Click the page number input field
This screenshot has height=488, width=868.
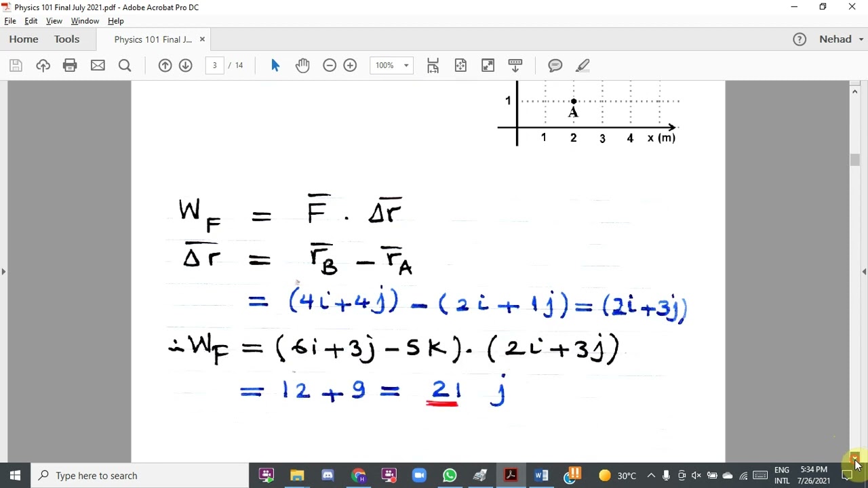coord(214,65)
